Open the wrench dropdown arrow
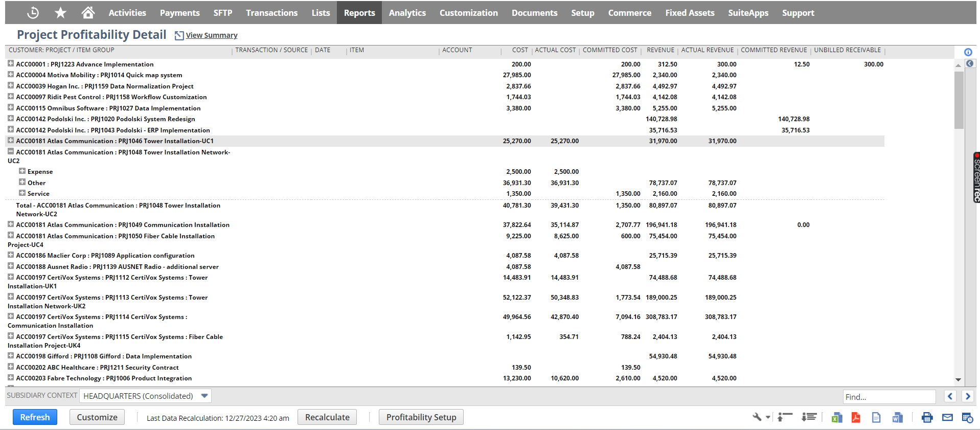The image size is (980, 430). 768,417
